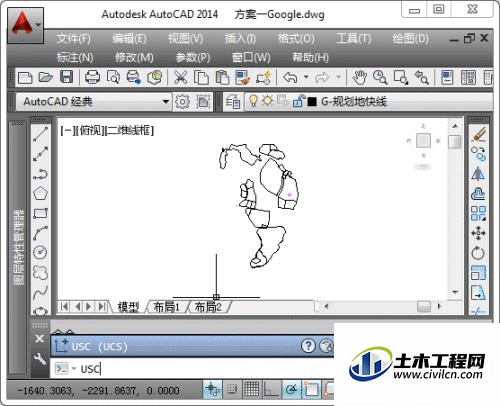Switch to the 布局1 layout tab

166,307
